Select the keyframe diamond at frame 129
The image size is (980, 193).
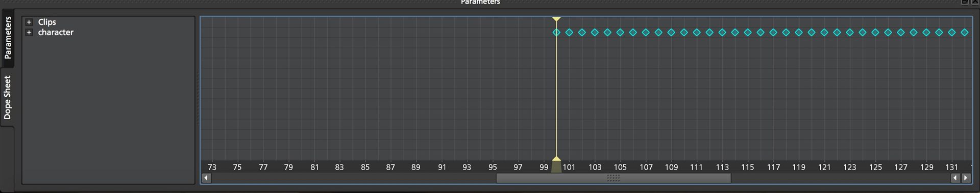click(x=926, y=32)
